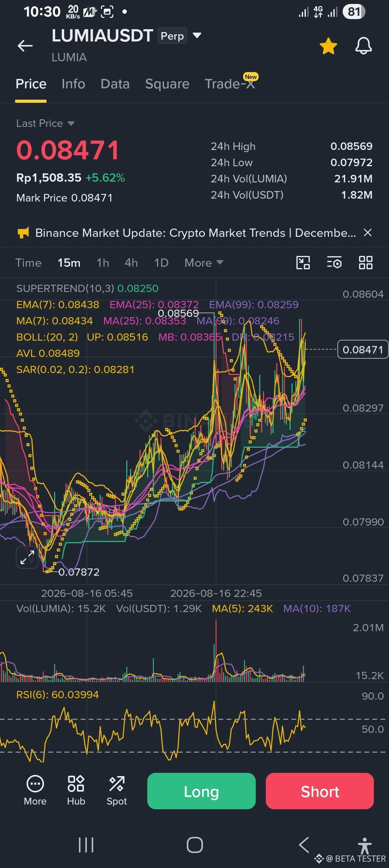
Task: Tap the RSI(6) indicator label
Action: coord(57,695)
